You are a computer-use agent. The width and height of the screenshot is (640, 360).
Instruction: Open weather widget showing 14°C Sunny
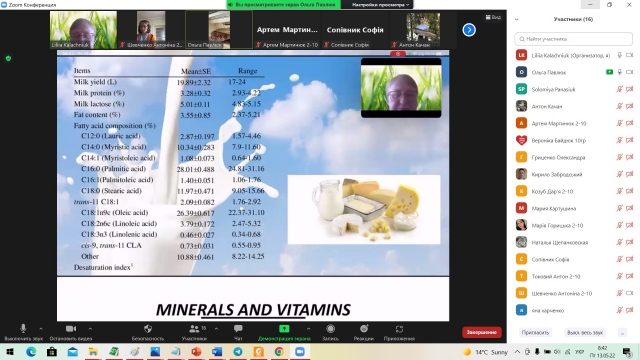tap(486, 352)
